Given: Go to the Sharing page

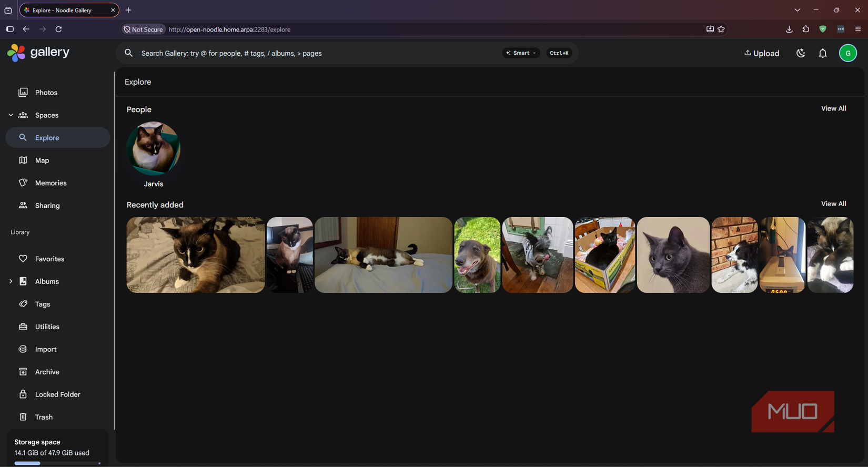Looking at the screenshot, I should click(58, 206).
